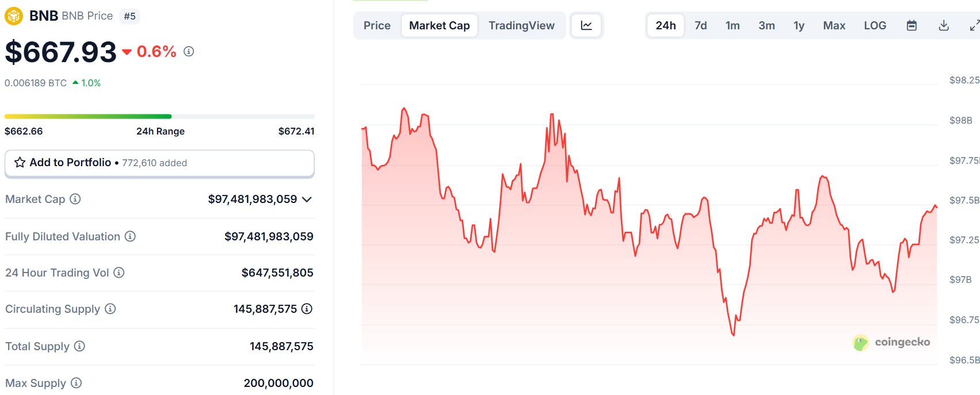980x395 pixels.
Task: Expand the chart to fullscreen
Action: tap(974, 25)
